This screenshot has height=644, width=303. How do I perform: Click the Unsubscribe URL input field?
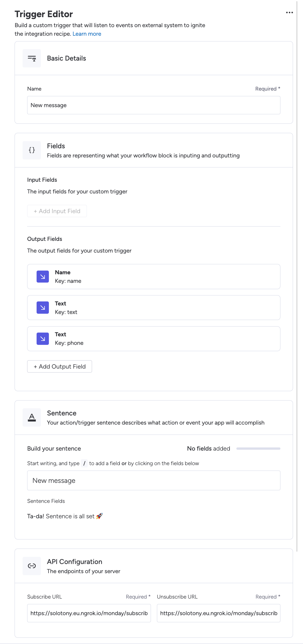click(219, 613)
